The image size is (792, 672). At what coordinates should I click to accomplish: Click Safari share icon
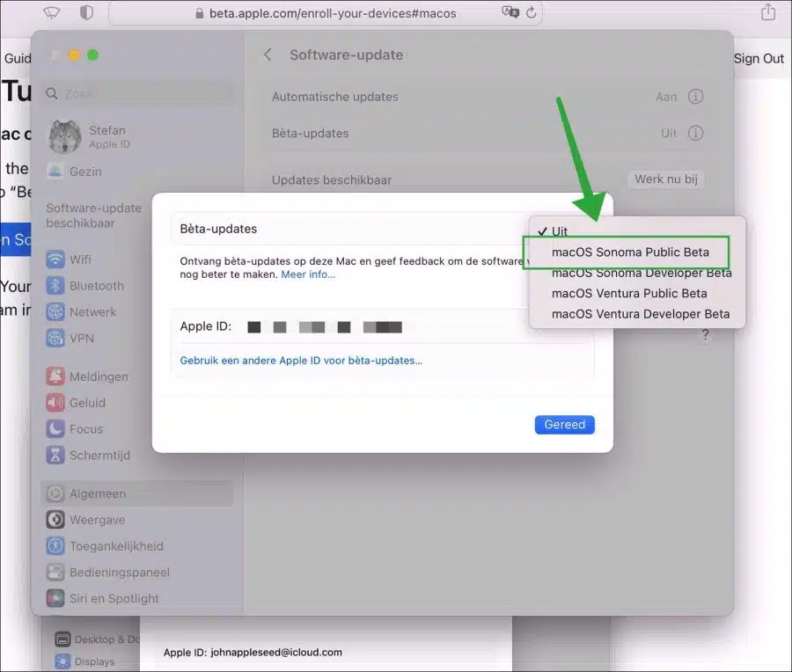(x=767, y=11)
